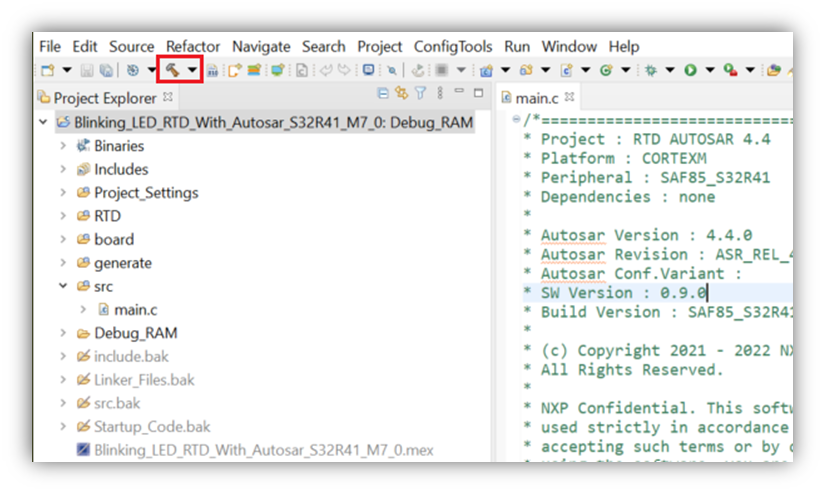The image size is (825, 494).
Task: Collapse the src folder
Action: coord(63,286)
